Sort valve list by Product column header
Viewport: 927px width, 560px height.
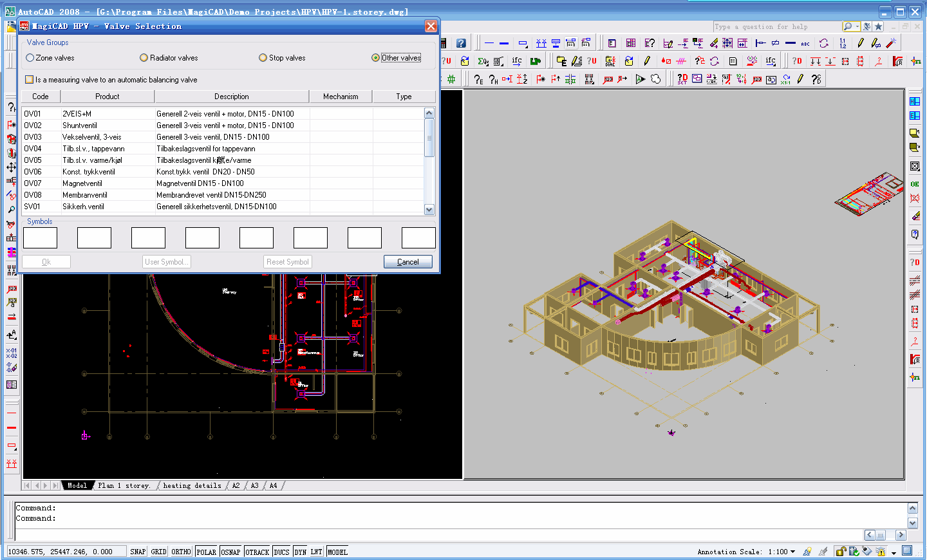pos(108,97)
